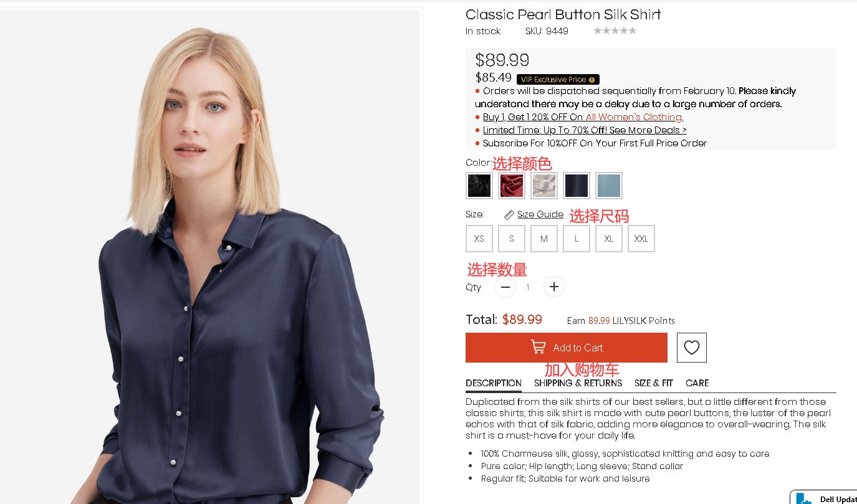This screenshot has height=504, width=857.
Task: Choose the red wine color swatch
Action: [x=512, y=186]
